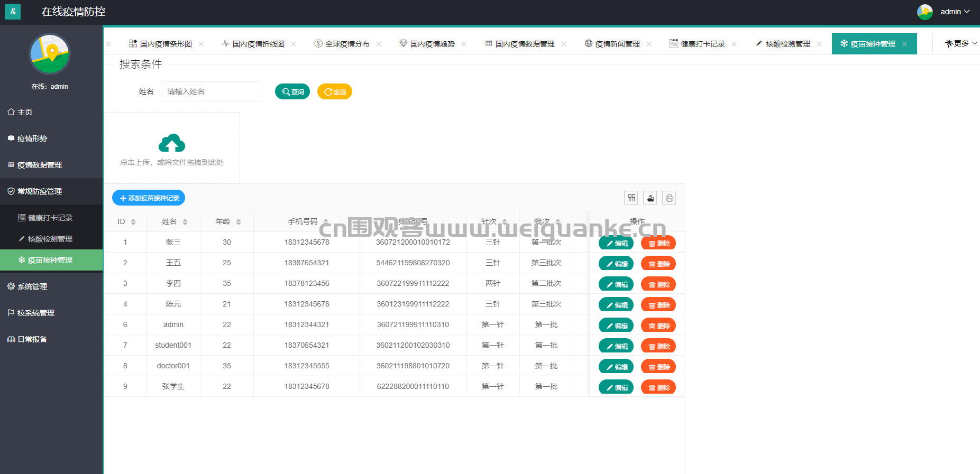Focus the 姓名 search input field

(212, 91)
